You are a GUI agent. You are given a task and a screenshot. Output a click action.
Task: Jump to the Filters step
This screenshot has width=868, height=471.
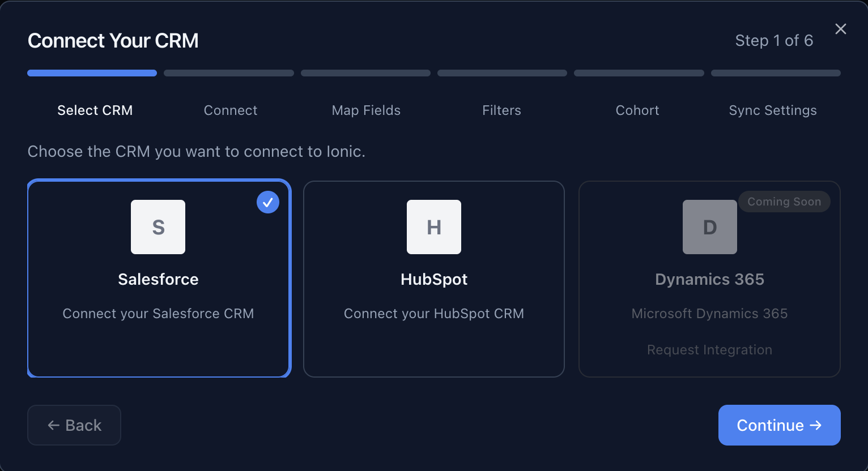coord(501,110)
